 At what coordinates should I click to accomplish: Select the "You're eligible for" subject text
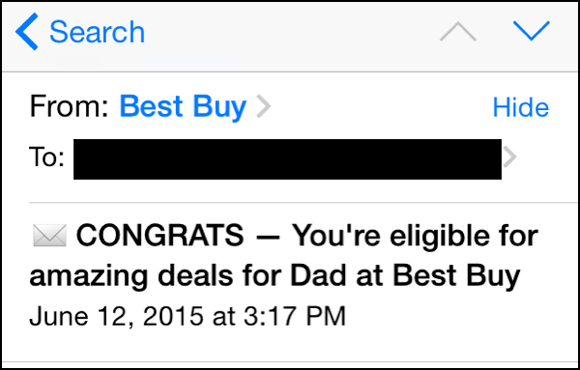415,235
